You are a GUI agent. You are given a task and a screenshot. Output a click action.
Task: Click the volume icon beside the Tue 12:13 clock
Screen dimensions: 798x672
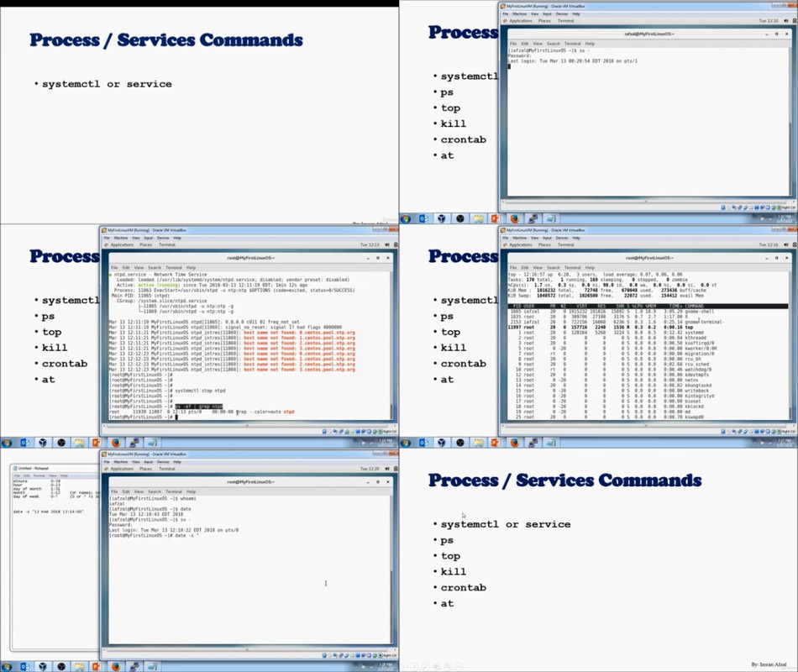tap(387, 245)
